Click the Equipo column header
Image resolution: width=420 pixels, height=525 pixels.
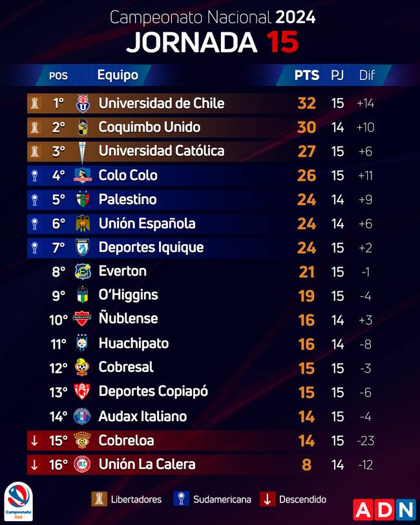pos(118,75)
